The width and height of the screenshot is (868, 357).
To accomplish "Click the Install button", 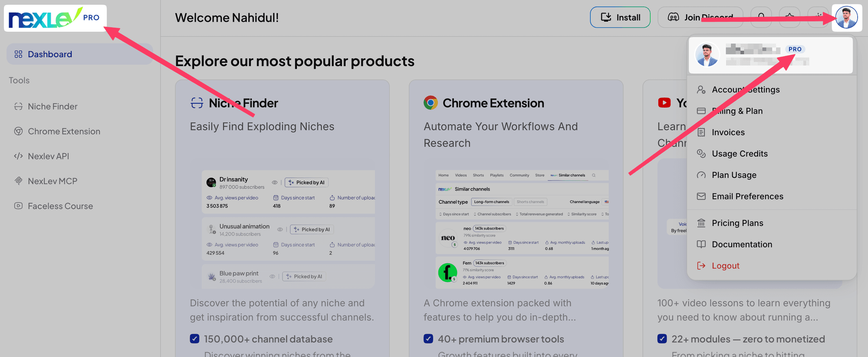I will [x=620, y=17].
